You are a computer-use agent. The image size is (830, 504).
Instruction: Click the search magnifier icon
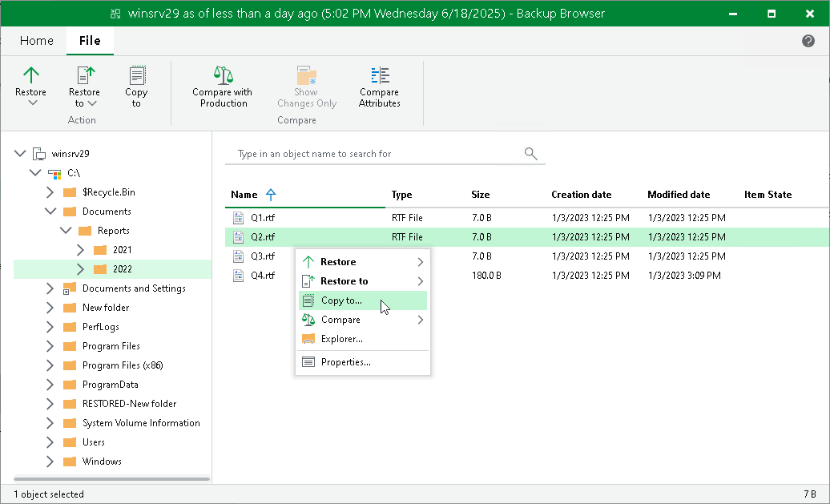click(530, 154)
